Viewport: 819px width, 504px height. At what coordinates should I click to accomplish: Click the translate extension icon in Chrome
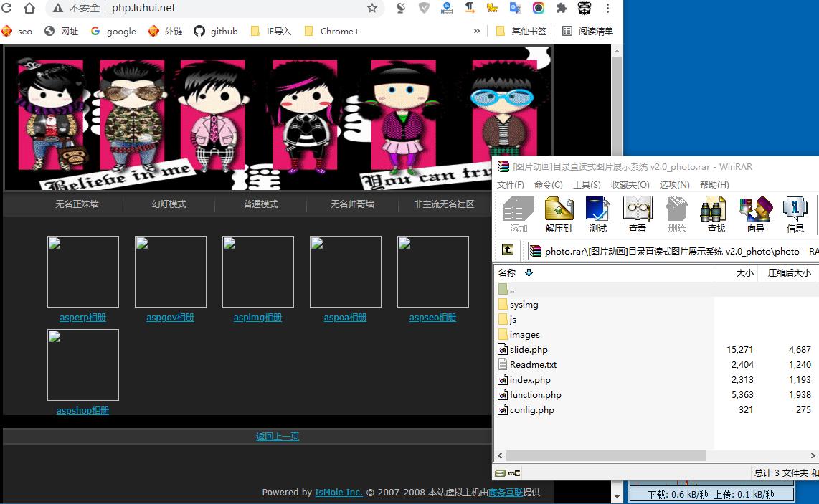coord(516,8)
